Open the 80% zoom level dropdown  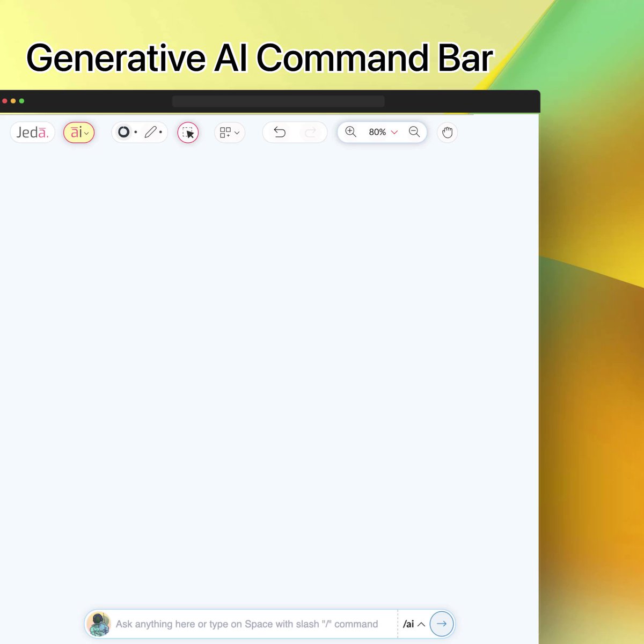click(394, 132)
